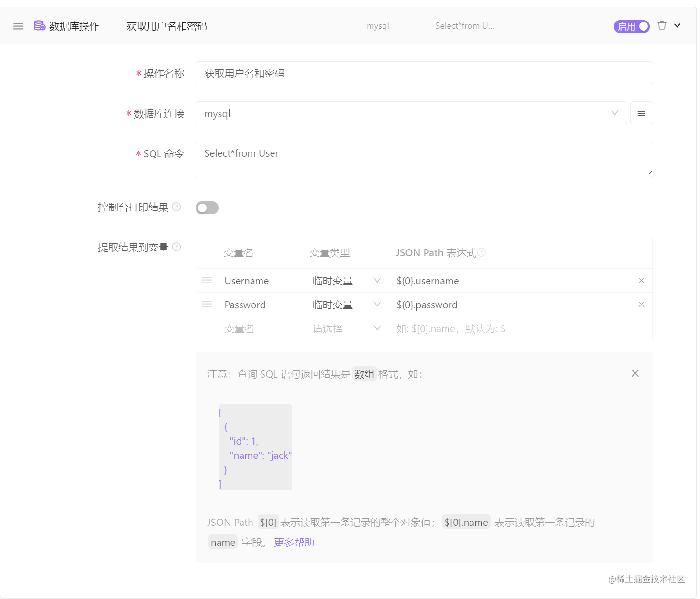Image resolution: width=700 pixels, height=599 pixels.
Task: Open the database connection list menu button
Action: [642, 113]
